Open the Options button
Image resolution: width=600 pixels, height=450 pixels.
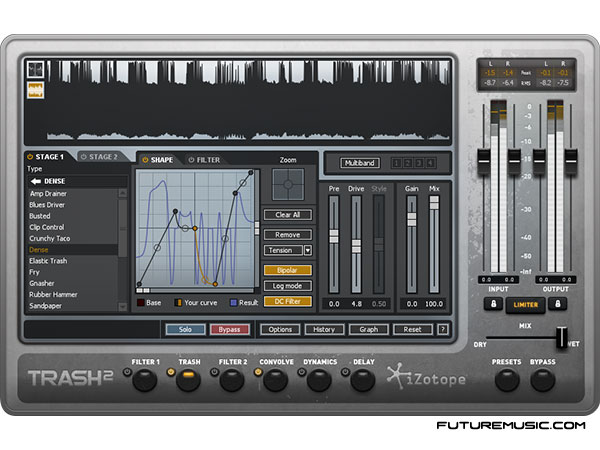tap(280, 329)
